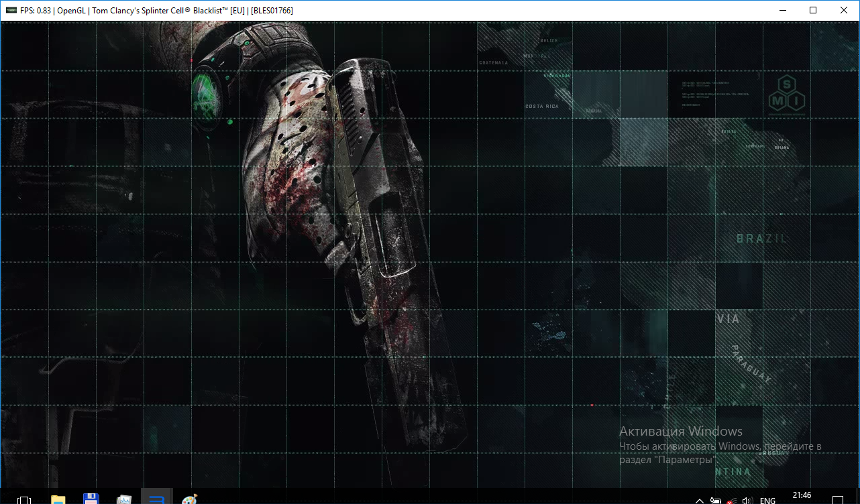Open the disconnected network tray icon
Screen dimensions: 860x504
[x=732, y=500]
